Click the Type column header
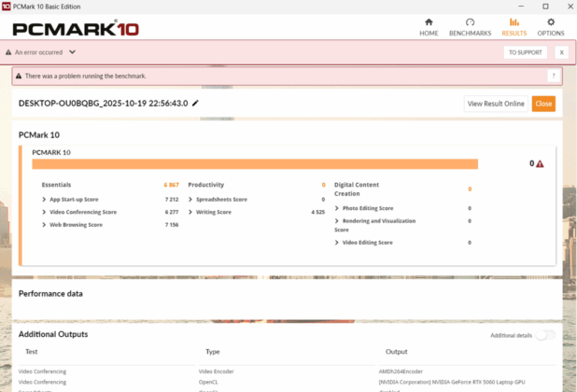The width and height of the screenshot is (577, 392). pos(212,352)
